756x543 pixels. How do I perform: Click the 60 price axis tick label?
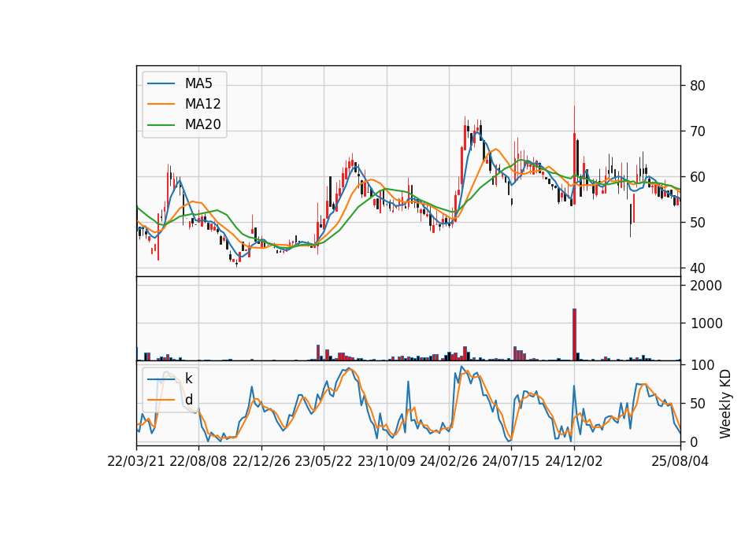point(697,177)
